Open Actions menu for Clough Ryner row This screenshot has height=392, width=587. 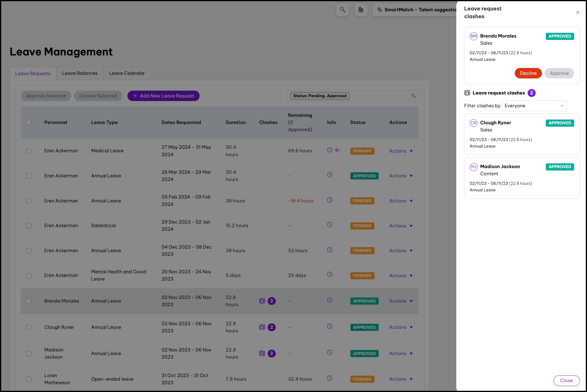(x=401, y=327)
